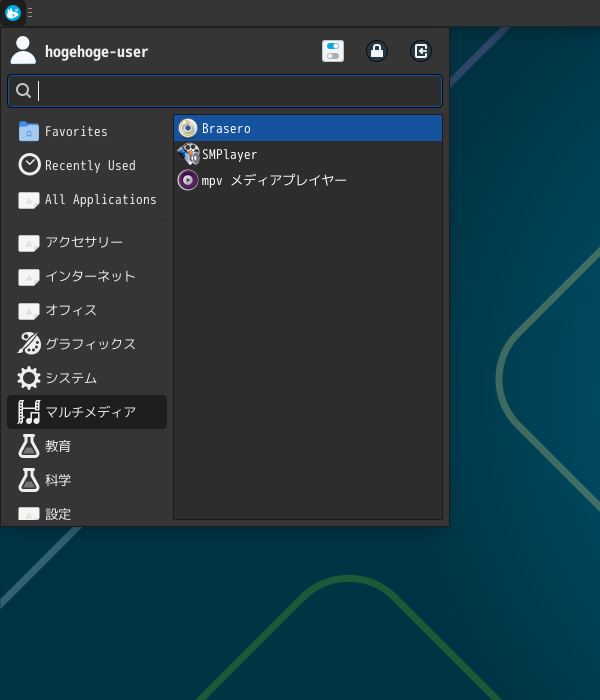Image resolution: width=600 pixels, height=700 pixels.
Task: Open the Recently Used category
Action: point(89,165)
